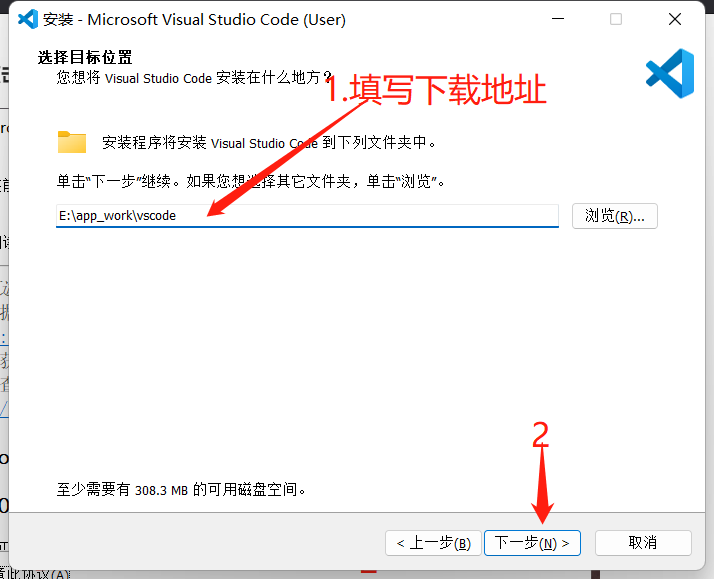Click the 308.3 MB disk space text
The image size is (714, 579).
tap(161, 490)
